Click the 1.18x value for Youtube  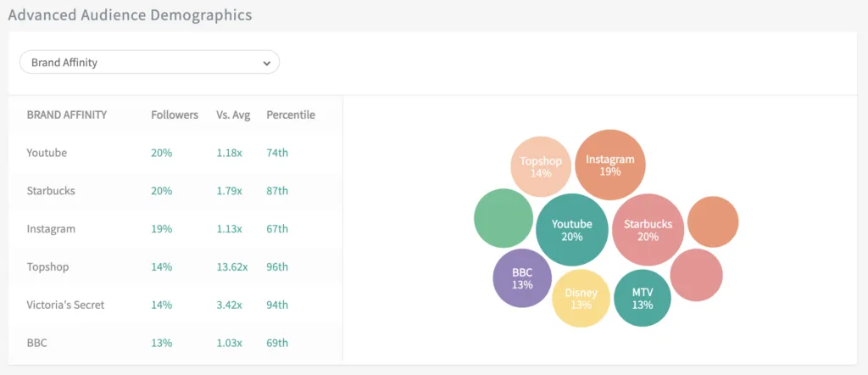coord(229,153)
